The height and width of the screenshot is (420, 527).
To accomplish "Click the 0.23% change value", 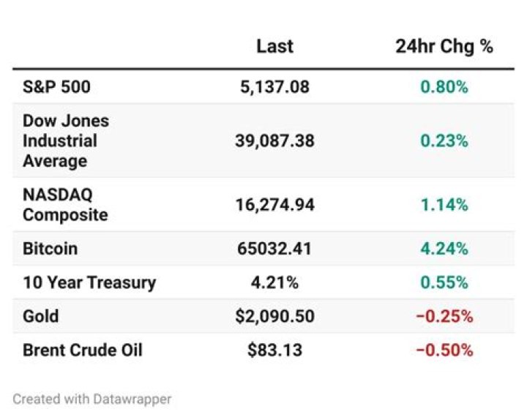I will pyautogui.click(x=444, y=140).
